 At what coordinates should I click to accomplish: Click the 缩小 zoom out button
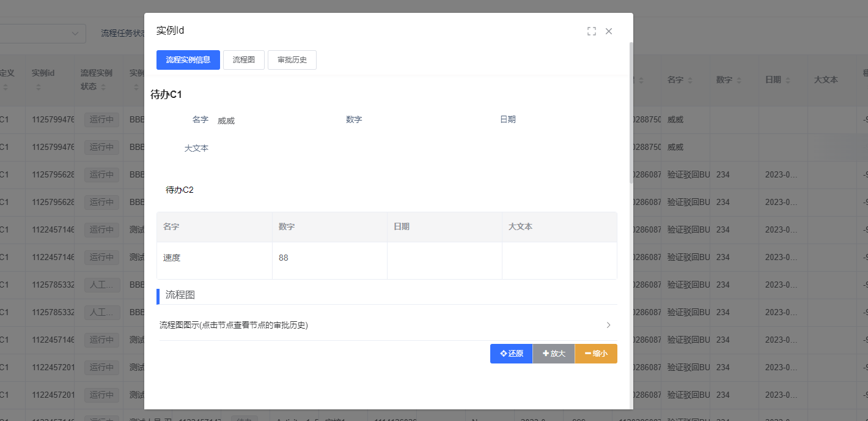coord(596,354)
